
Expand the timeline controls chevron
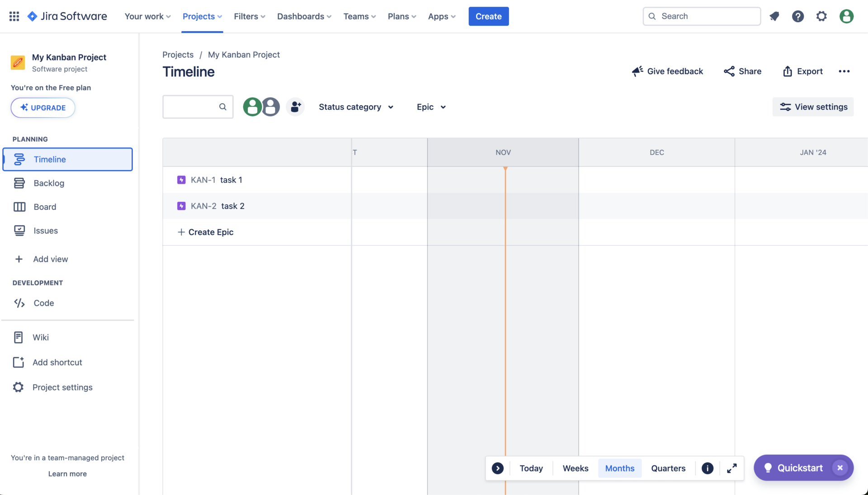498,468
